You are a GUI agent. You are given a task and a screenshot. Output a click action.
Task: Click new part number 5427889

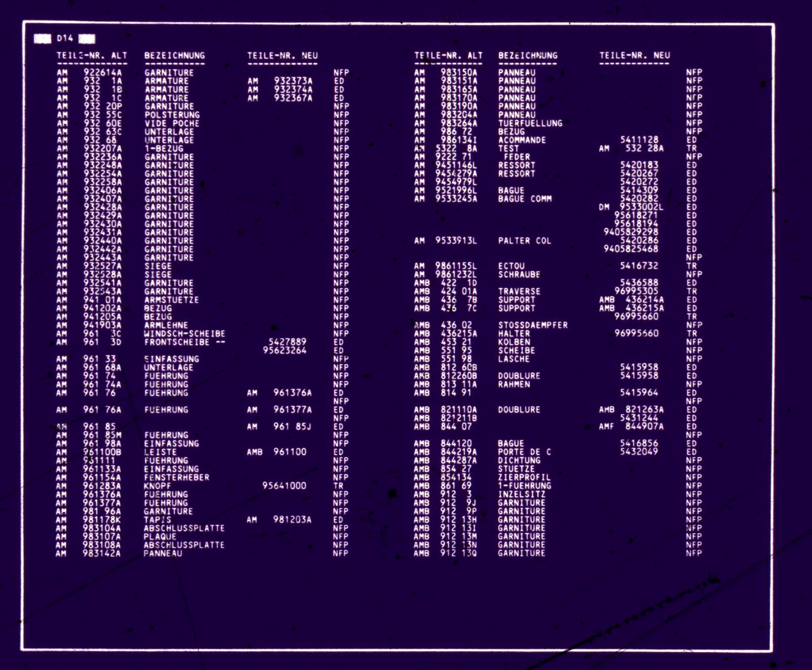[x=287, y=342]
